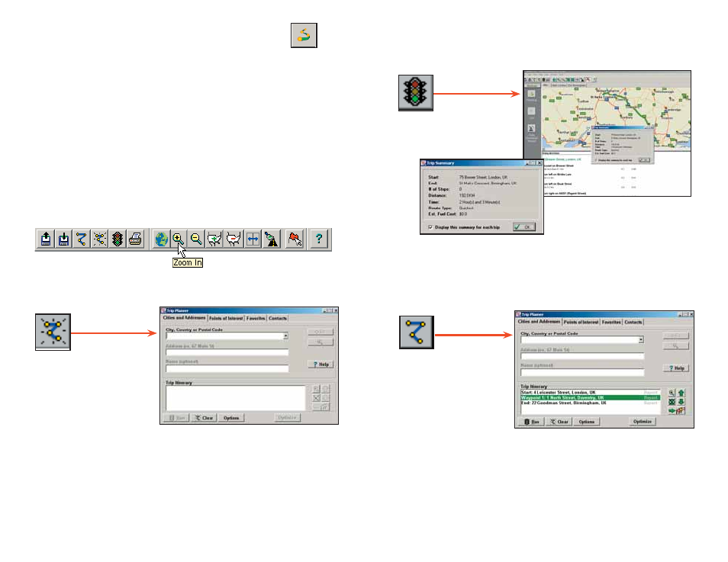This screenshot has width=728, height=562.
Task: Select Points of Interest tab in left Trip Planner
Action: tap(226, 318)
